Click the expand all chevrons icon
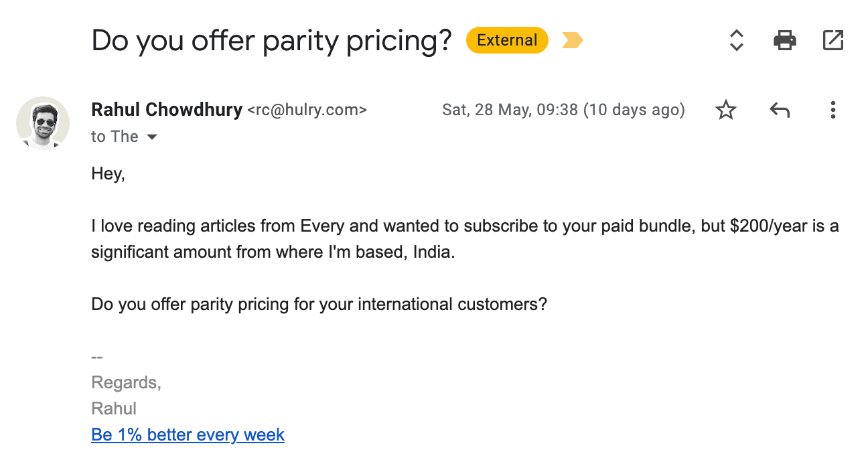 click(x=736, y=40)
